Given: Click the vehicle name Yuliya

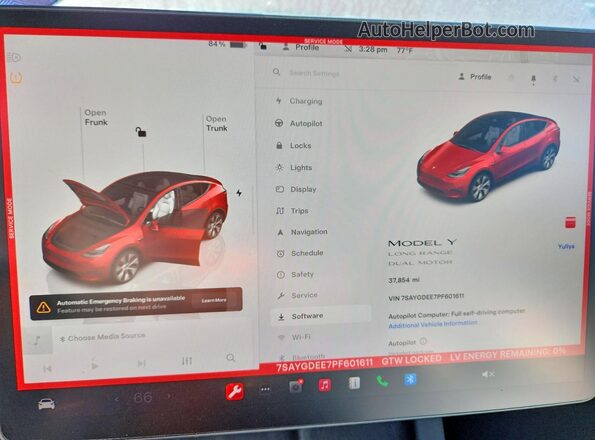Looking at the screenshot, I should tap(566, 246).
